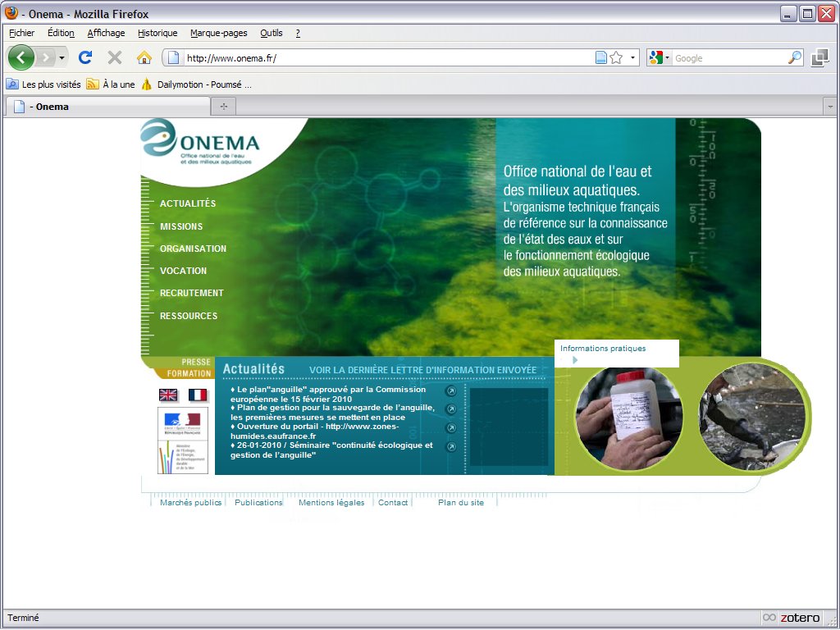Open the Affichage menu

(106, 33)
